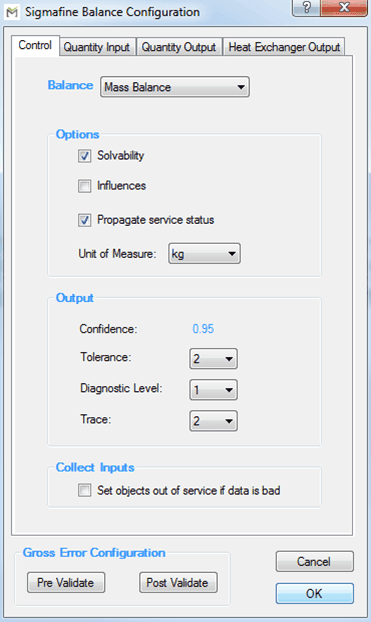Click the Cancel button
Image resolution: width=371 pixels, height=622 pixels.
[314, 561]
